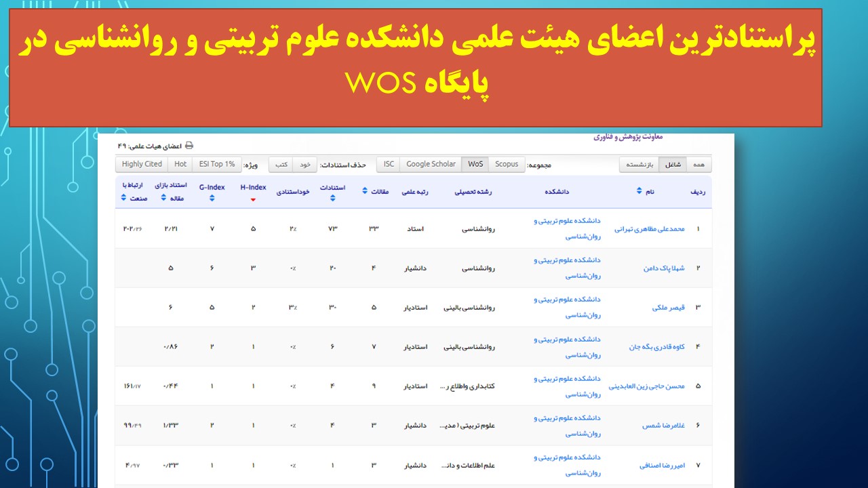Click روانشناسی بالینی in قیصر ملکی row
This screenshot has width=868, height=488.
point(469,308)
